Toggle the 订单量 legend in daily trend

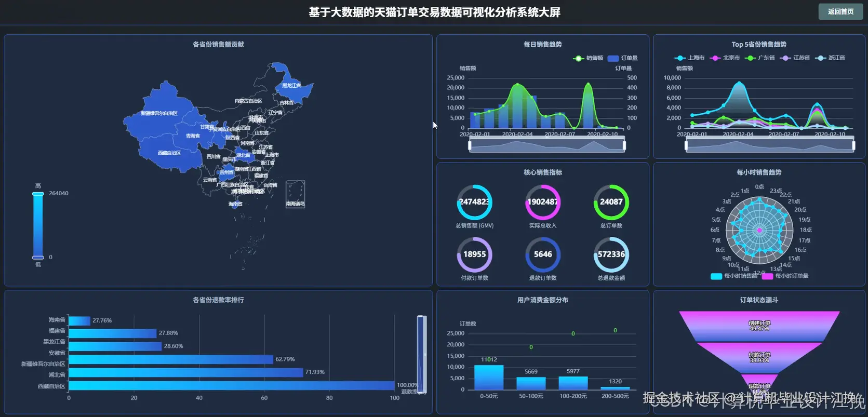click(622, 58)
